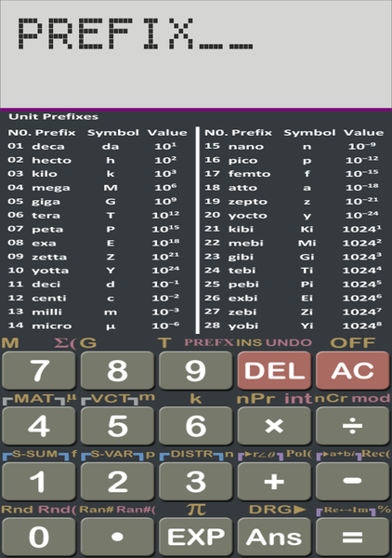
Task: Click the 'Unit Prefixes' heading
Action: [x=53, y=117]
